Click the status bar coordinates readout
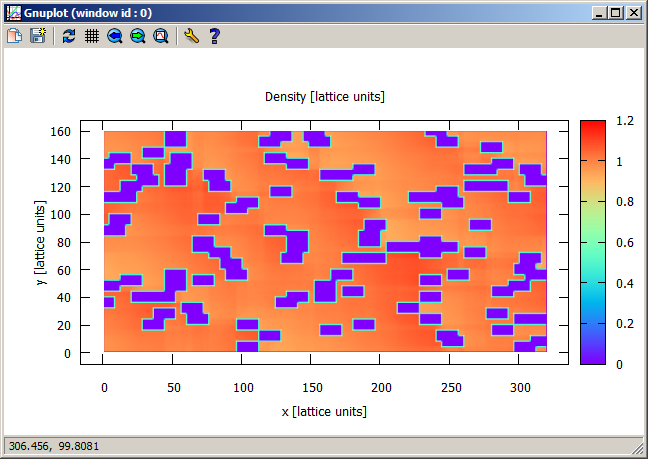 tap(48, 444)
